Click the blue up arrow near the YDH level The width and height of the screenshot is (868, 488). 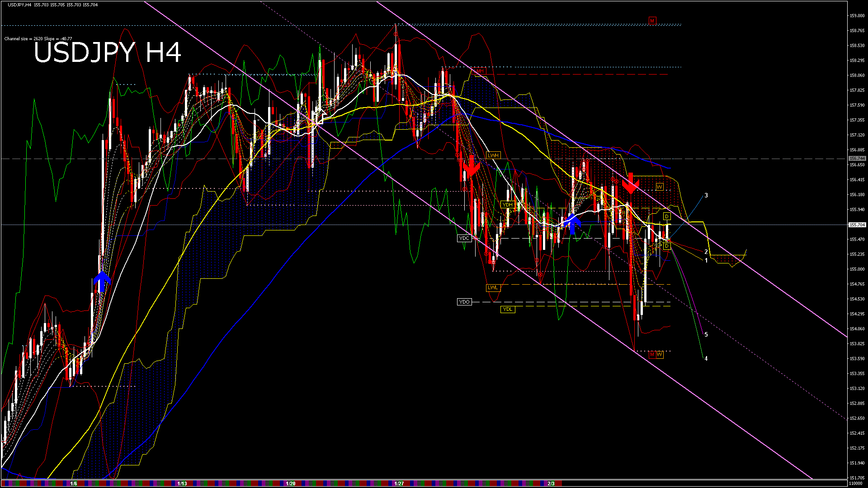[572, 224]
